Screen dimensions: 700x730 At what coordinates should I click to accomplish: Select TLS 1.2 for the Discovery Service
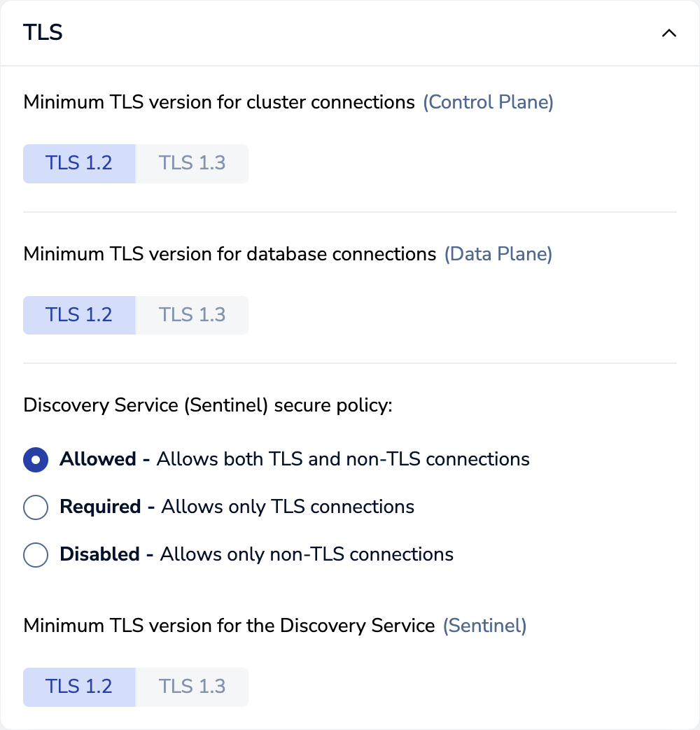click(x=79, y=686)
